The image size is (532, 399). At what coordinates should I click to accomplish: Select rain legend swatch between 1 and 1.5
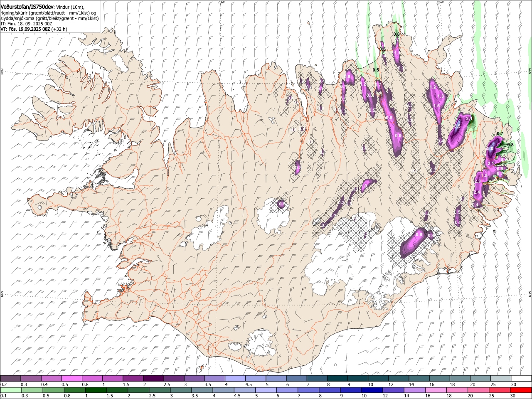[x=96, y=390]
